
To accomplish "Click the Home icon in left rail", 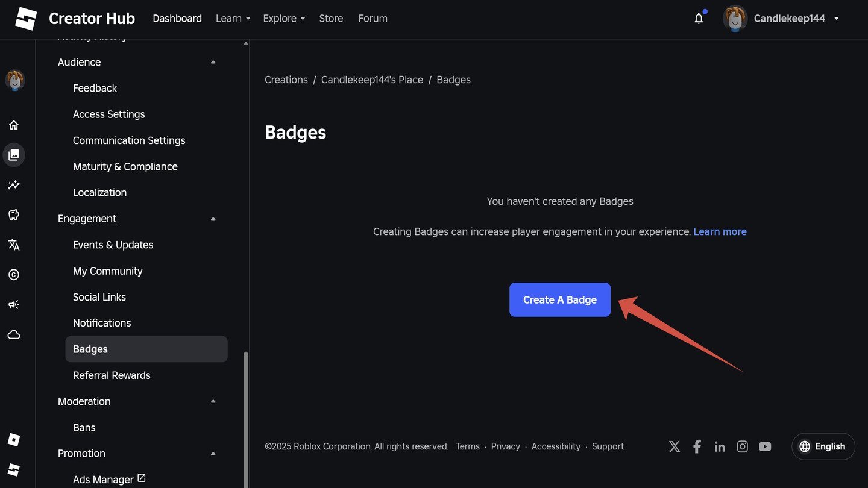I will pos(14,125).
